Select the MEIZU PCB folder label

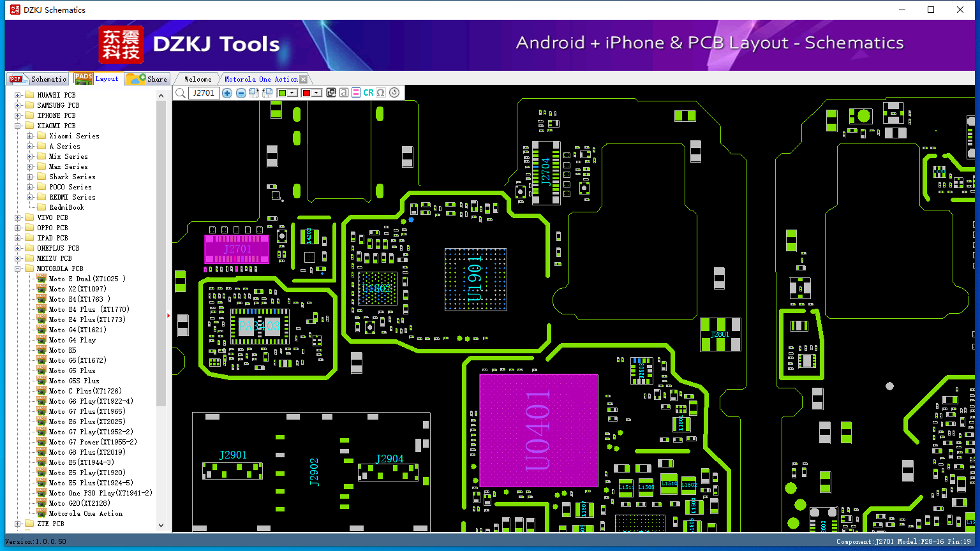54,258
